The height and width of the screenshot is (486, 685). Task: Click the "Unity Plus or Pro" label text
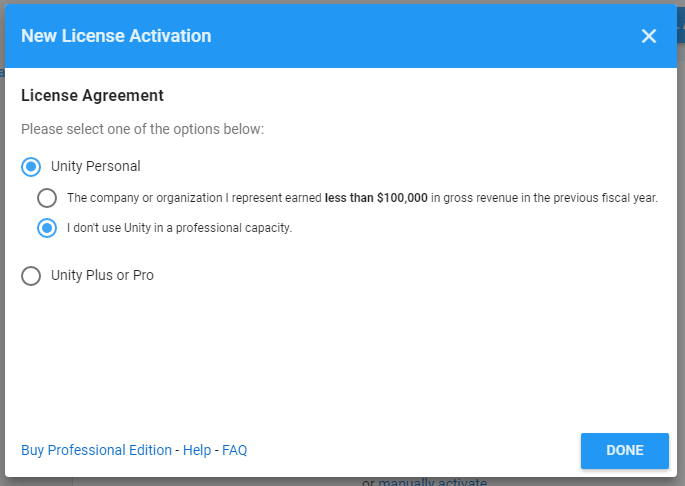point(102,275)
